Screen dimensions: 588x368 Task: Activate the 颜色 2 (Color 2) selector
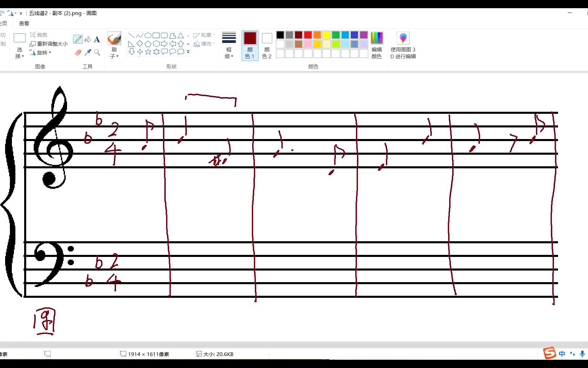[x=267, y=46]
